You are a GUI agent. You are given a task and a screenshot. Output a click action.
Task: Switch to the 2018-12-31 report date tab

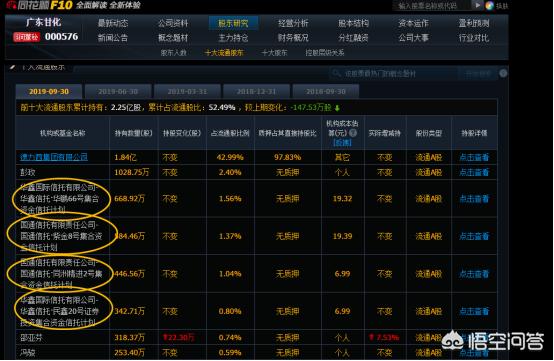tap(257, 91)
